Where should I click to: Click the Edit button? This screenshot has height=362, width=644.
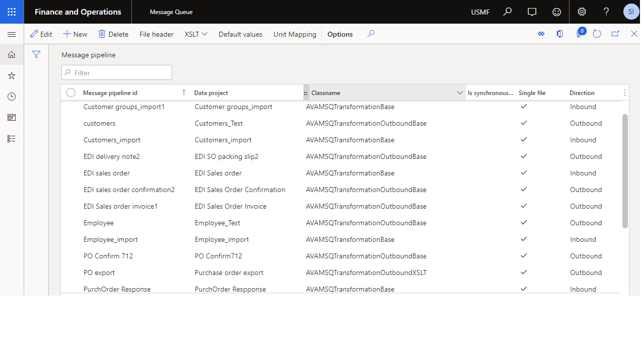click(x=41, y=34)
